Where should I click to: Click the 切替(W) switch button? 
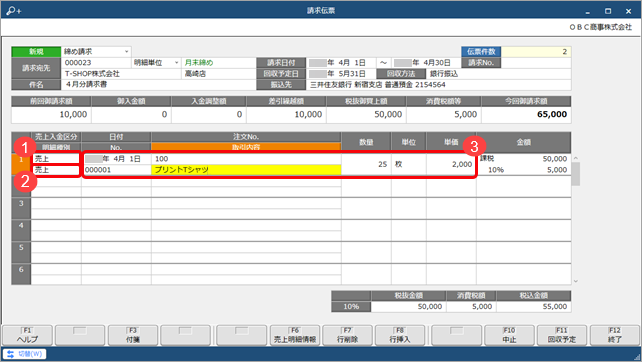[25, 354]
